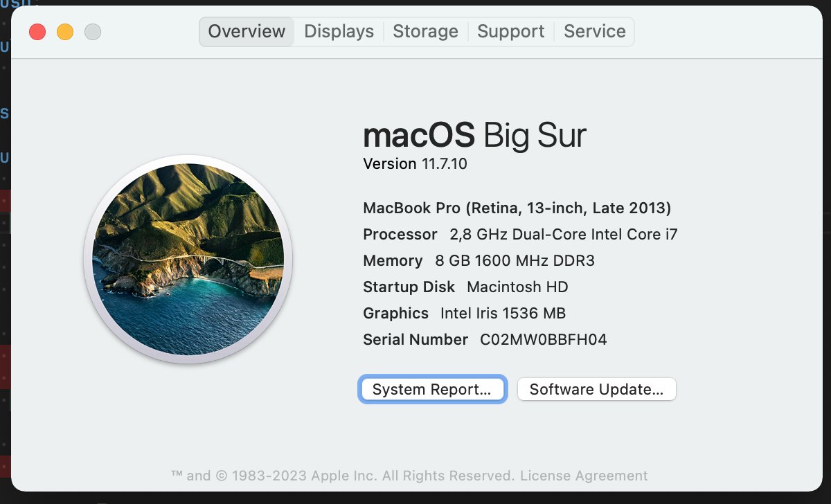Viewport: 831px width, 504px height.
Task: Minimize the window with the yellow button
Action: pyautogui.click(x=65, y=31)
